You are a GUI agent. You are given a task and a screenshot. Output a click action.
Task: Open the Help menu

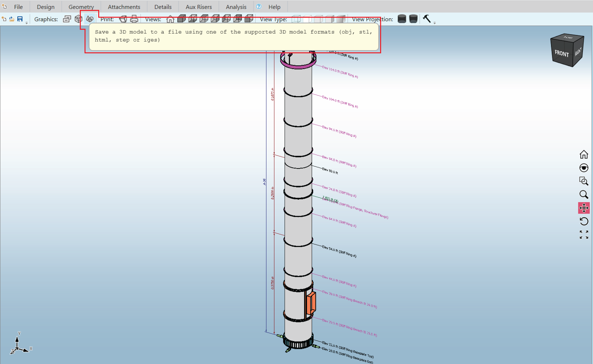click(x=274, y=7)
